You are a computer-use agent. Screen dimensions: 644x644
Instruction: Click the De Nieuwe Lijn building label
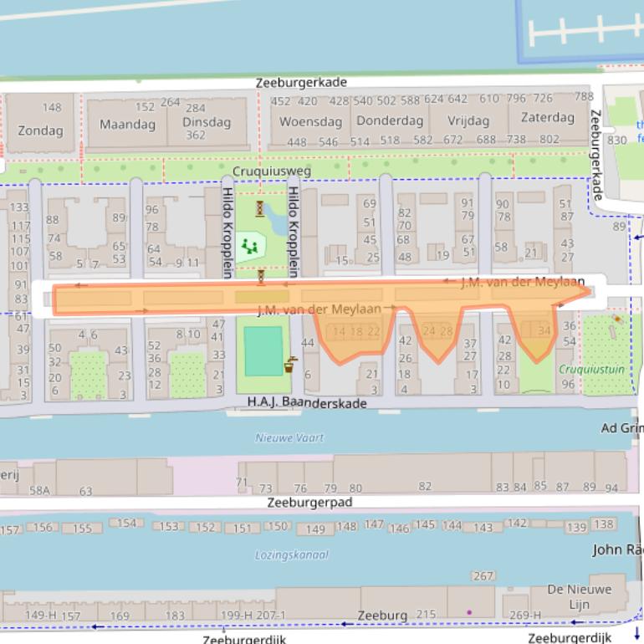click(x=579, y=596)
